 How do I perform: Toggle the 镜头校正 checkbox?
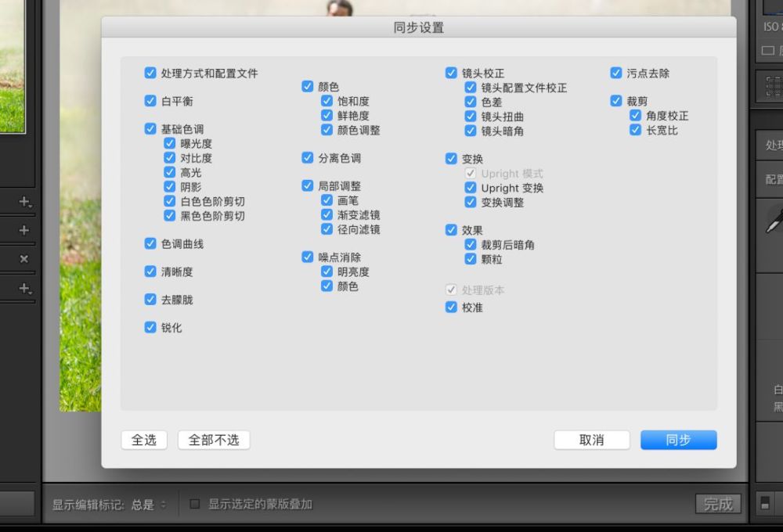[452, 73]
